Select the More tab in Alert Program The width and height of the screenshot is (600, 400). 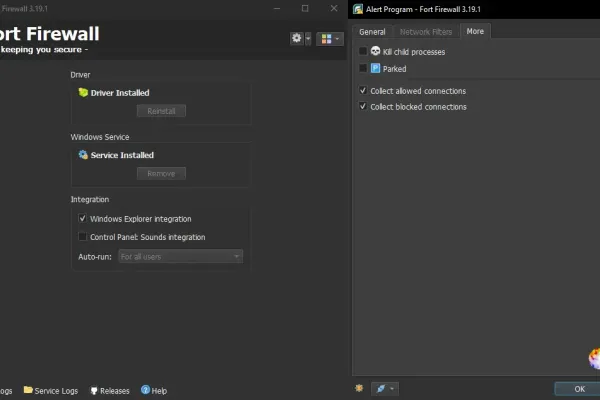coord(475,31)
